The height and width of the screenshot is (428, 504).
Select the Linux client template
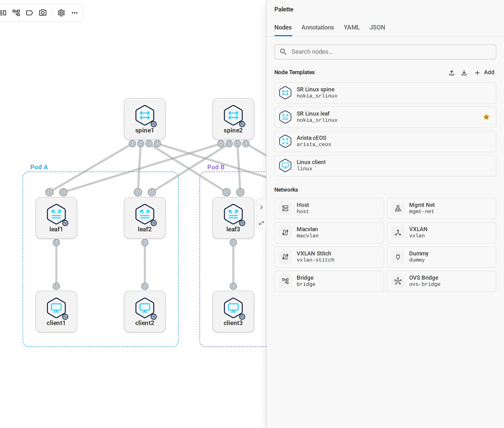click(x=385, y=166)
